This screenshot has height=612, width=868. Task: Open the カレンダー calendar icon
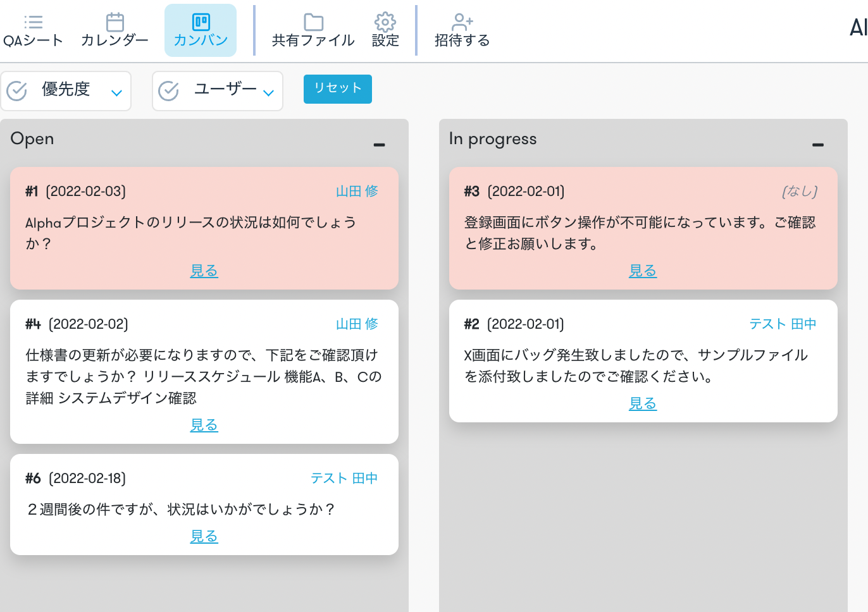click(x=115, y=21)
